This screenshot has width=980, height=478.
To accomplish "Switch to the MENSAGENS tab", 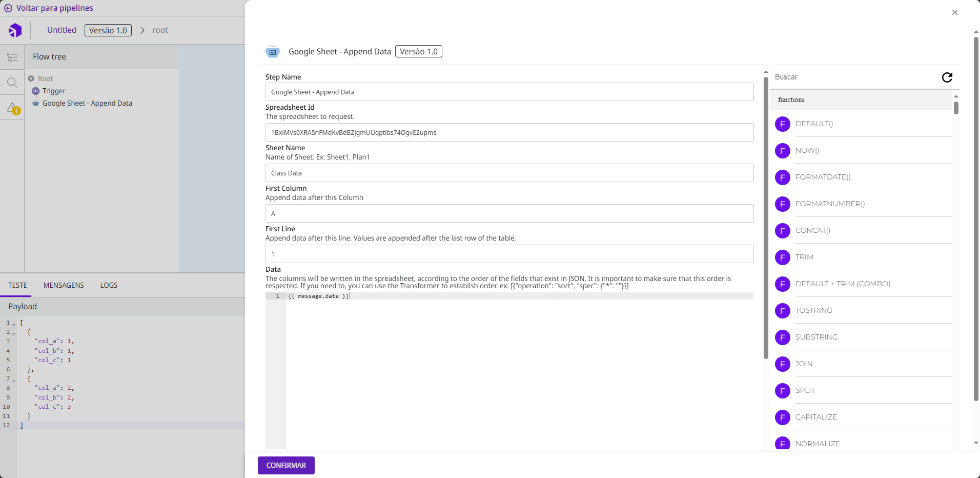I will point(64,285).
